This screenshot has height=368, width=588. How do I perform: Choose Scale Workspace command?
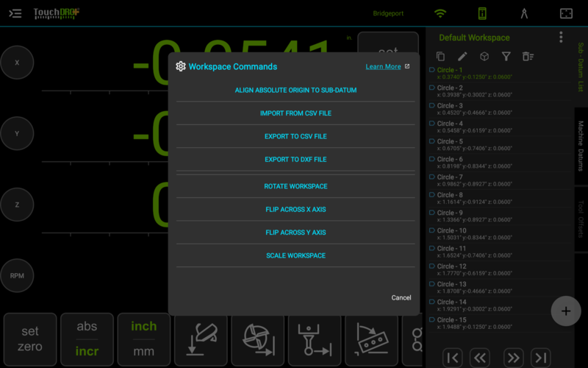pyautogui.click(x=295, y=255)
